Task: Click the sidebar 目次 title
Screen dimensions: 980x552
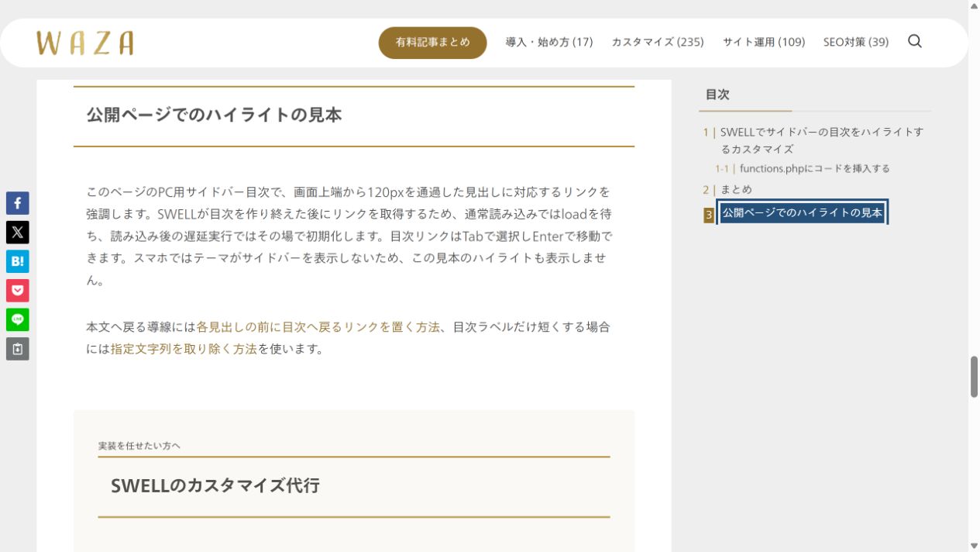Action: click(x=717, y=95)
